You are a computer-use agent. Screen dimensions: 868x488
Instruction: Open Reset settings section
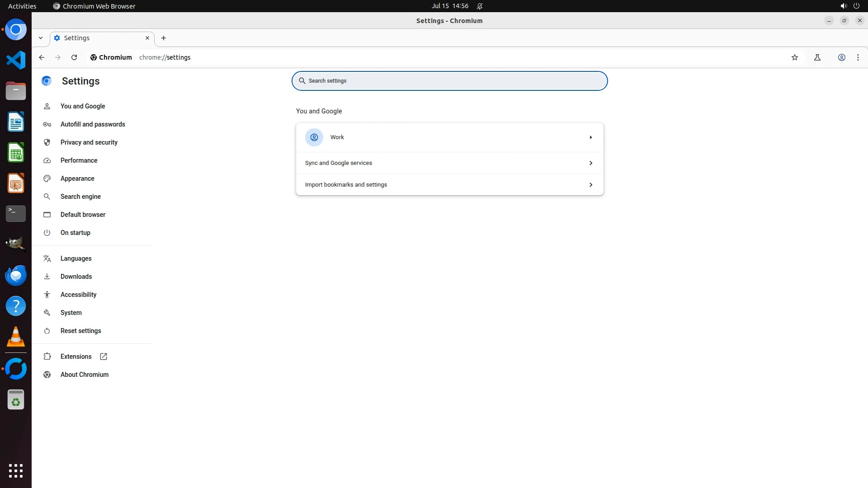pyautogui.click(x=80, y=331)
